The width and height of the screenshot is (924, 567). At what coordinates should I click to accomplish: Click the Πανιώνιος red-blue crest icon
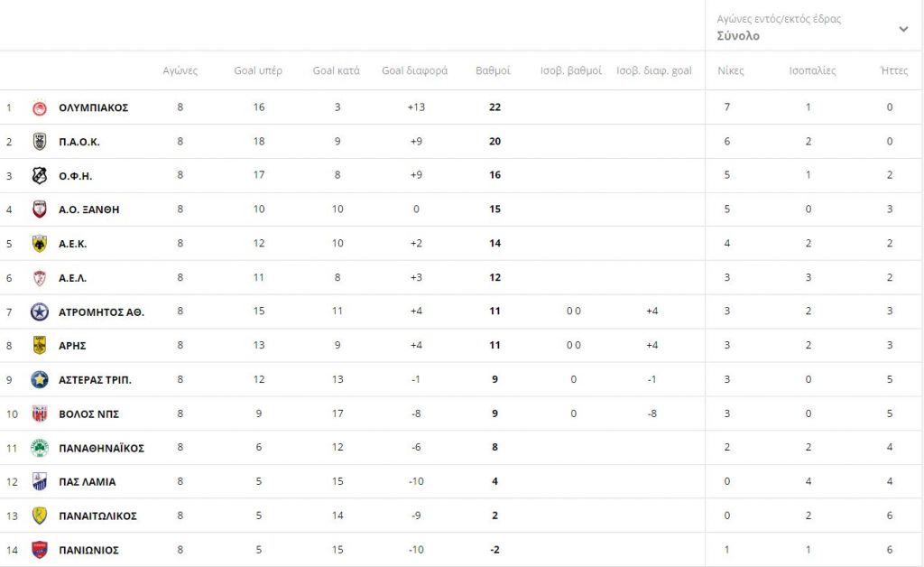(40, 550)
